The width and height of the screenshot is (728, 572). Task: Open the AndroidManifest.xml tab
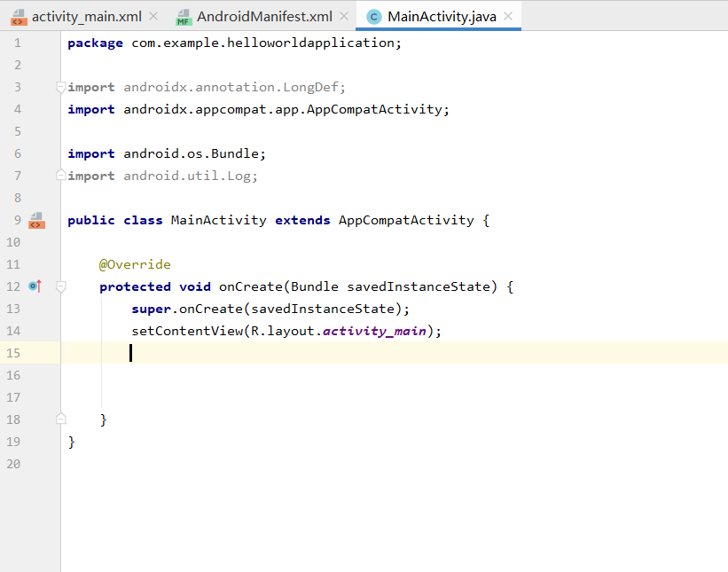tap(264, 17)
